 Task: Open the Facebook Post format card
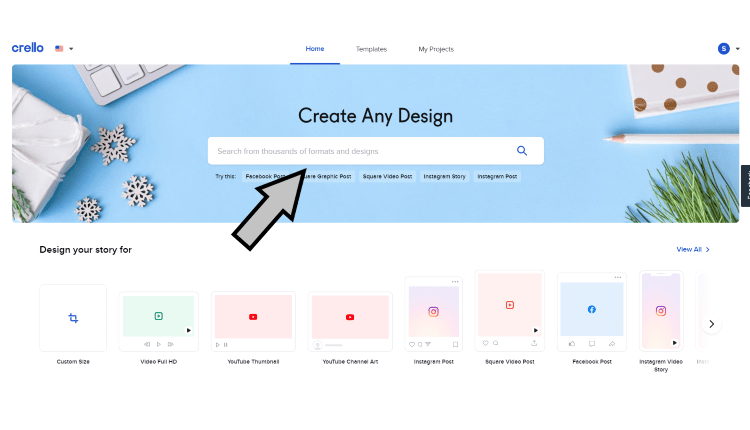[x=591, y=311]
